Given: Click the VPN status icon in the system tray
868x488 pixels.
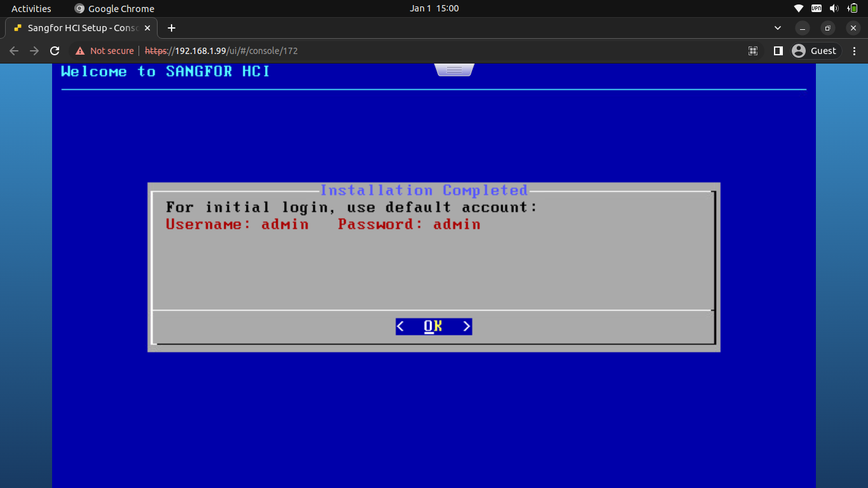Looking at the screenshot, I should [817, 8].
